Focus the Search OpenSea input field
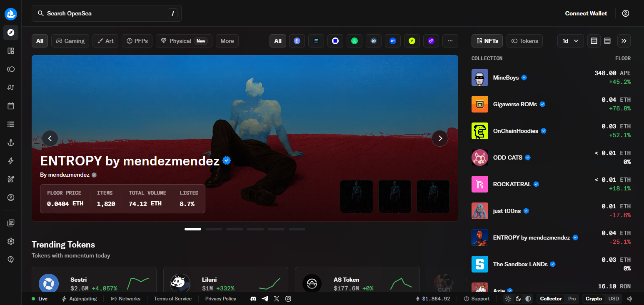 (107, 13)
